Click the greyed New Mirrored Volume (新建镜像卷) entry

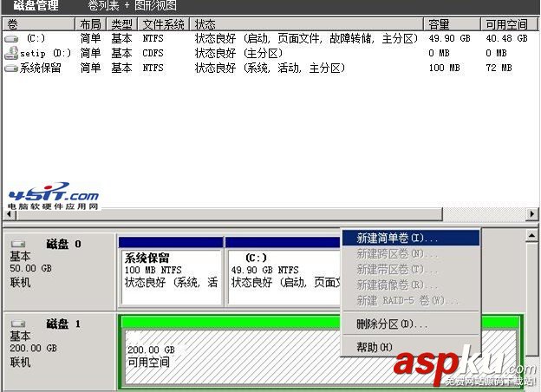click(x=411, y=284)
